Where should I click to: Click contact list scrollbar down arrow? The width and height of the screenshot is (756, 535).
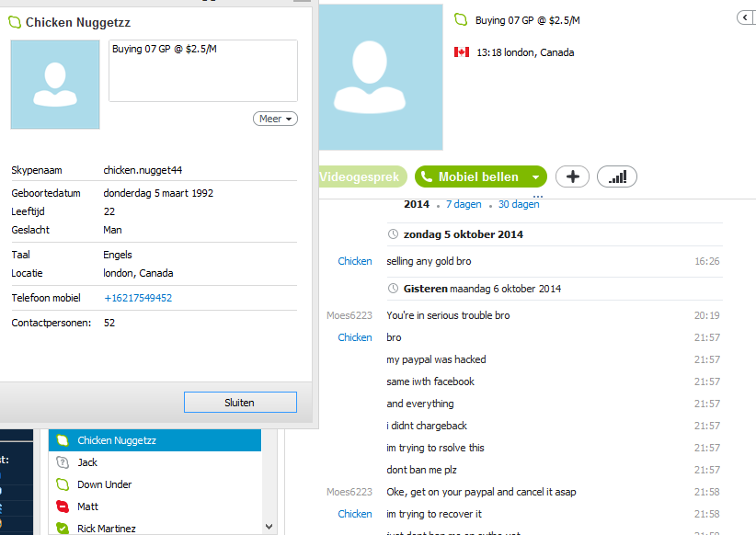pyautogui.click(x=269, y=527)
